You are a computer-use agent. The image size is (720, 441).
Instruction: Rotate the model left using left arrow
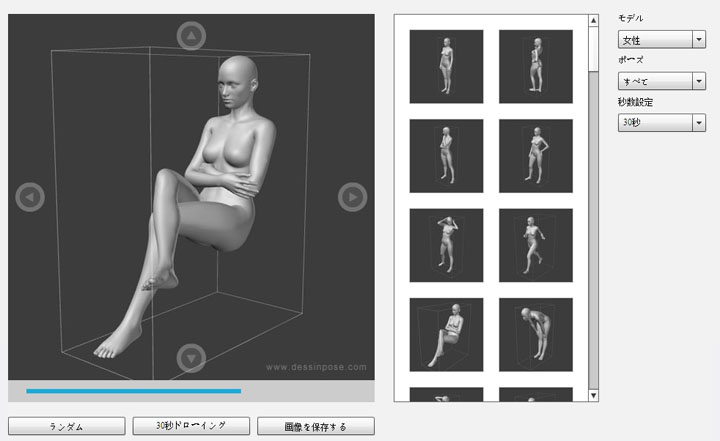tap(30, 197)
